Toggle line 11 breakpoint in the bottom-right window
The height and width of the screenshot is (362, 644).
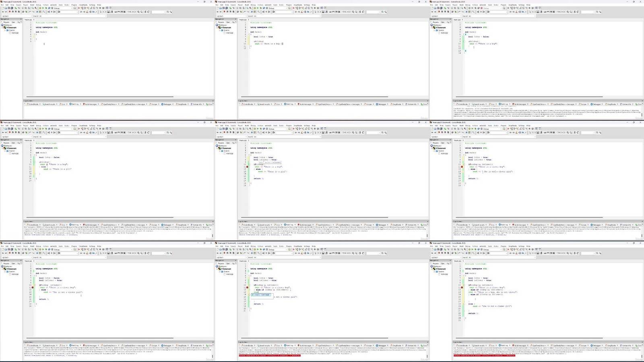pyautogui.click(x=462, y=288)
